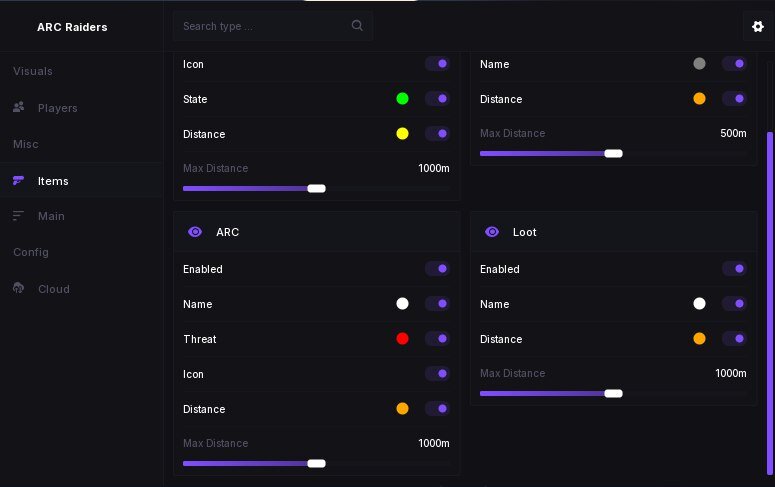Click the ARC Max Distance slider handle
775x487 pixels.
tap(316, 463)
